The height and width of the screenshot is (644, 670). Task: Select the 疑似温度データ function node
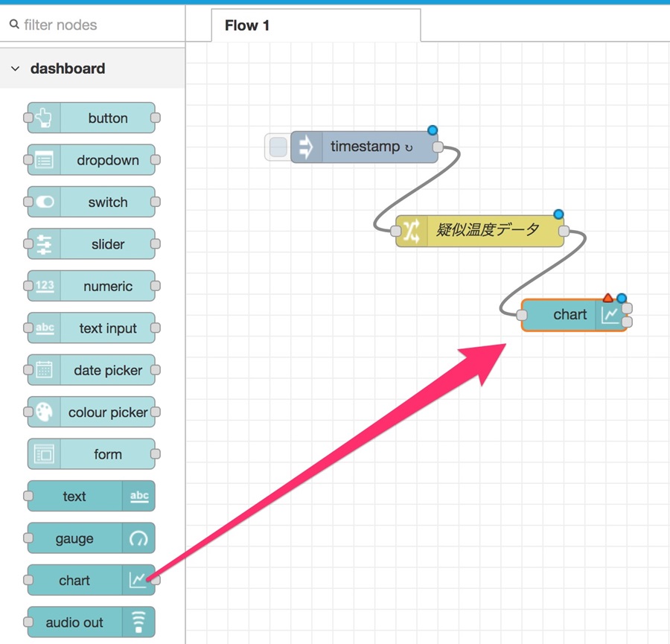479,232
